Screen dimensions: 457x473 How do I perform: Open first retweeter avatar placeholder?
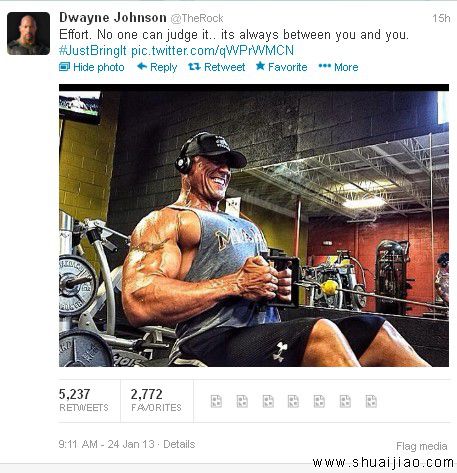click(x=216, y=401)
